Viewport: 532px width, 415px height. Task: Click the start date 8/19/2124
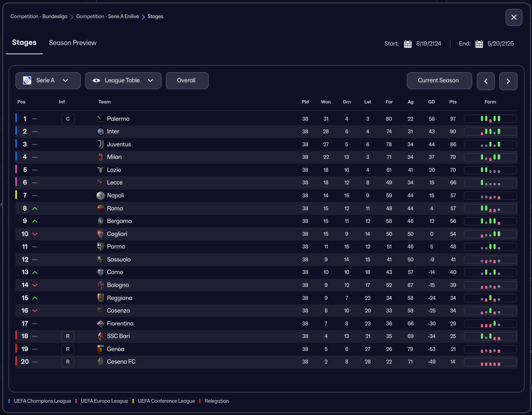429,44
